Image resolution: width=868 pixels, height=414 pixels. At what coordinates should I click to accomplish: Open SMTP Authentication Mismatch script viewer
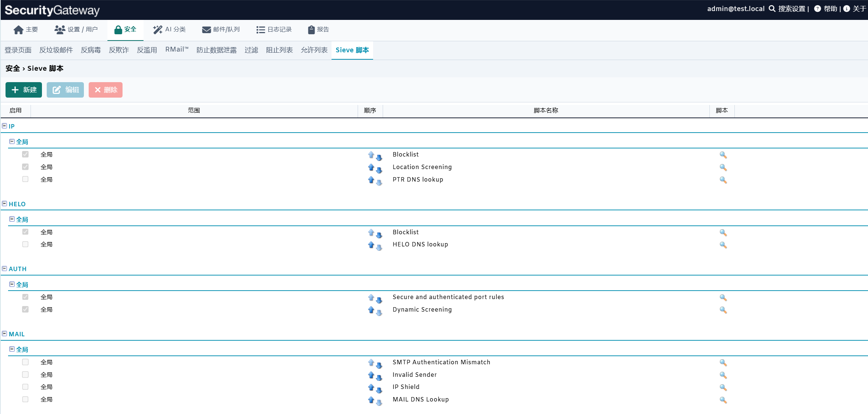[723, 362]
